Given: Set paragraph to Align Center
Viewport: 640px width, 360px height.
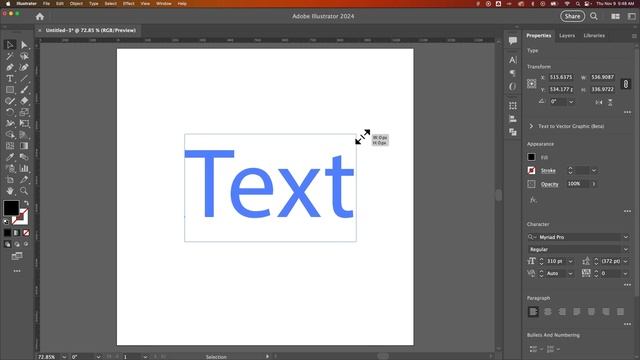Looking at the screenshot, I should pos(548,312).
